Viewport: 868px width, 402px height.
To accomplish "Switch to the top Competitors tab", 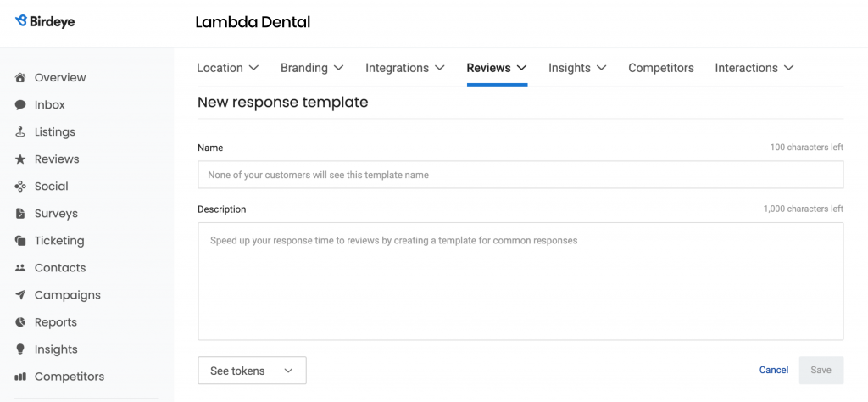I will (x=661, y=68).
